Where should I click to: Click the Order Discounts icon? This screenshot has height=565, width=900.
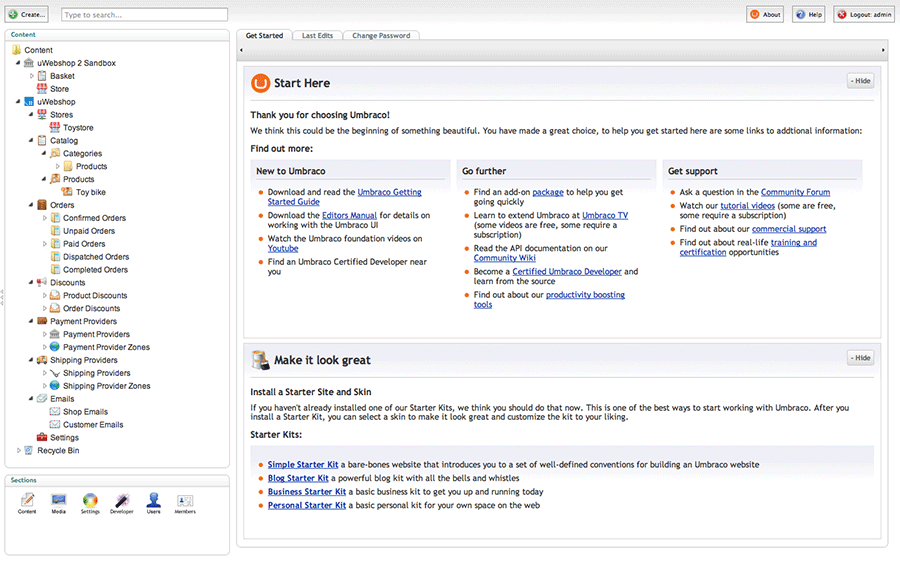pyautogui.click(x=55, y=308)
